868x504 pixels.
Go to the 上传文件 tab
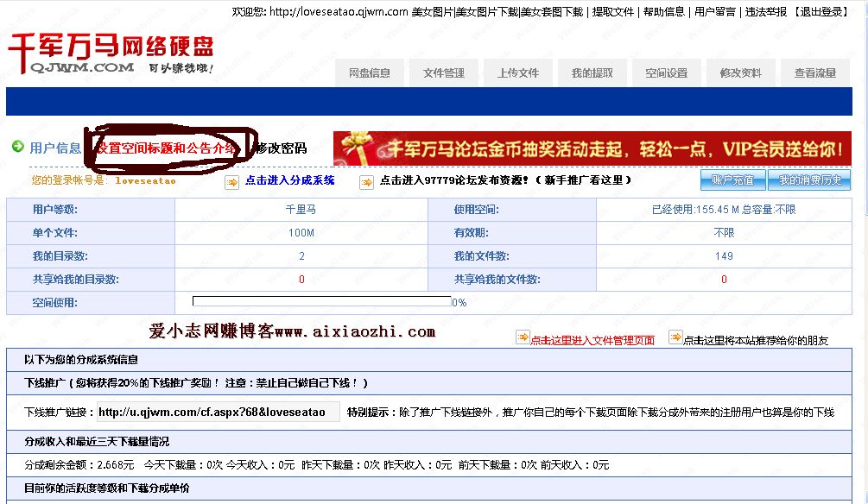(x=517, y=73)
